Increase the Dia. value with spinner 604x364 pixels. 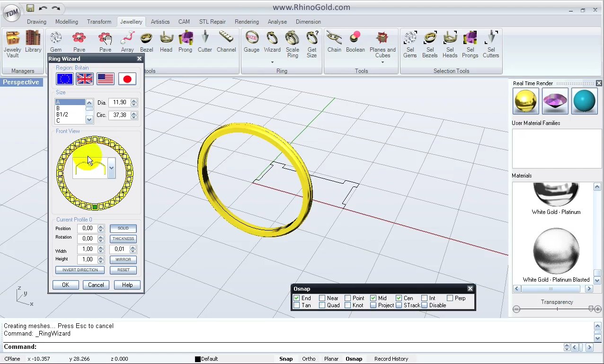click(x=134, y=100)
